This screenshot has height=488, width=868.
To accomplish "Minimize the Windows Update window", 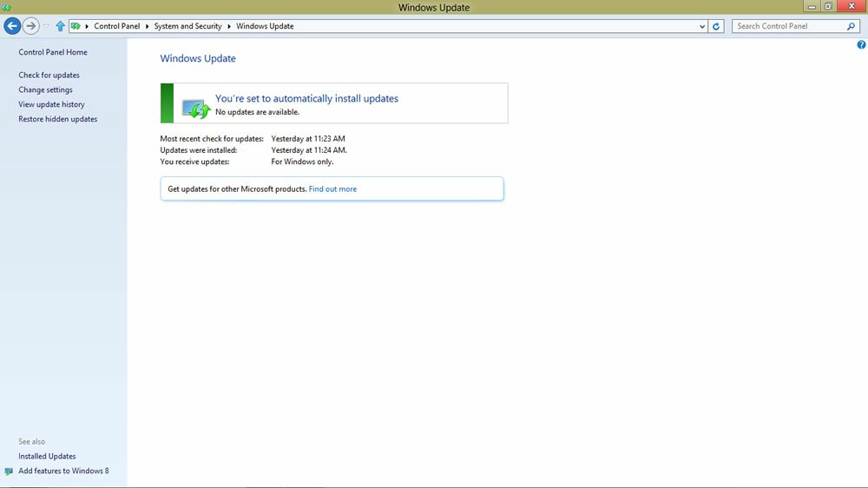I will (x=812, y=7).
